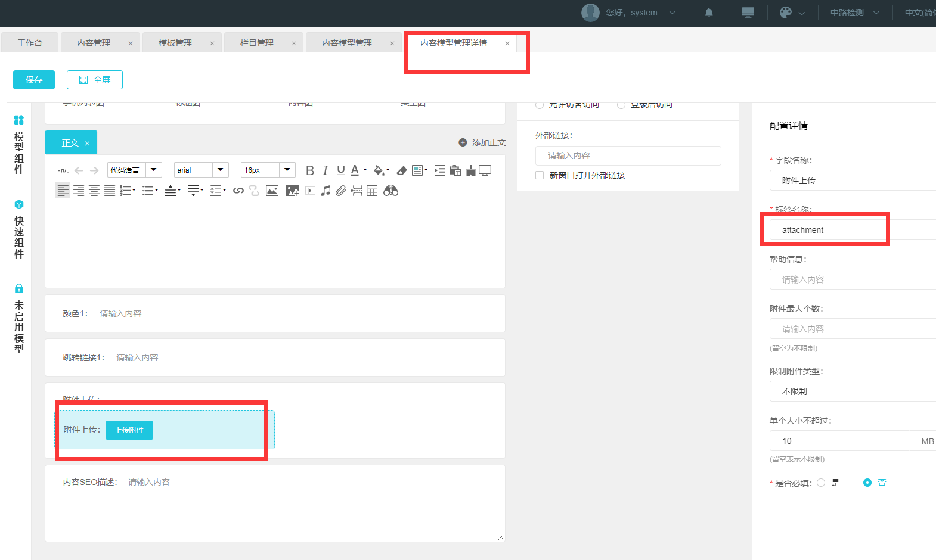The height and width of the screenshot is (560, 936).
Task: Click the 标签名称 attachment input field
Action: pyautogui.click(x=853, y=230)
